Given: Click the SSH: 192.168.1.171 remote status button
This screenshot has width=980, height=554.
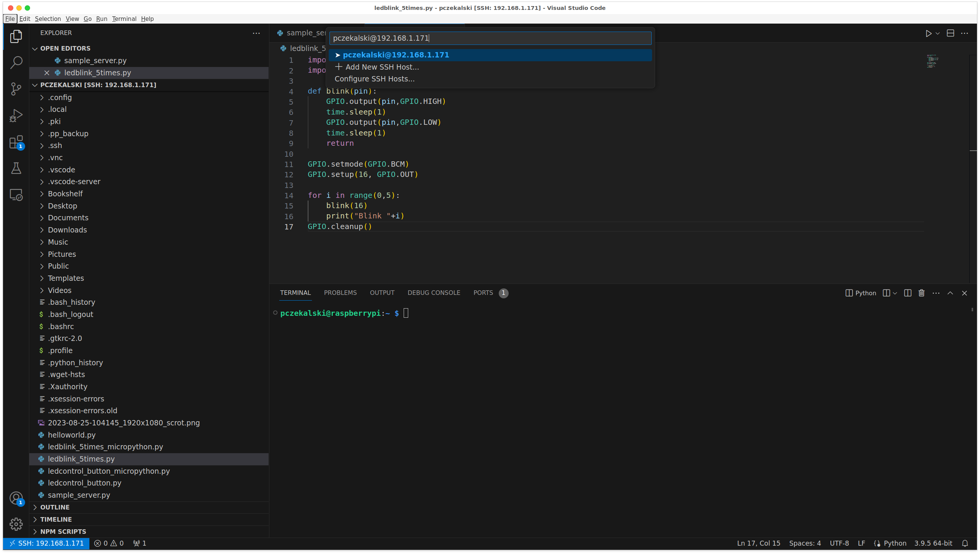Looking at the screenshot, I should [46, 543].
